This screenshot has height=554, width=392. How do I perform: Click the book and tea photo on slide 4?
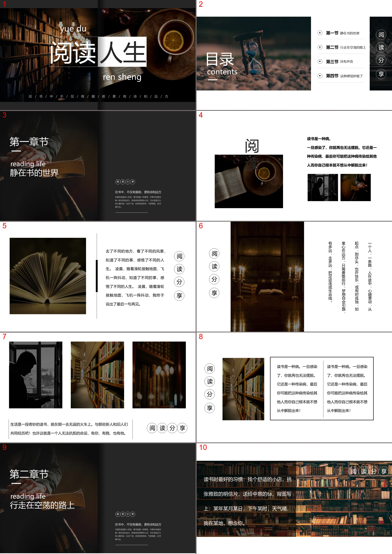tap(249, 181)
